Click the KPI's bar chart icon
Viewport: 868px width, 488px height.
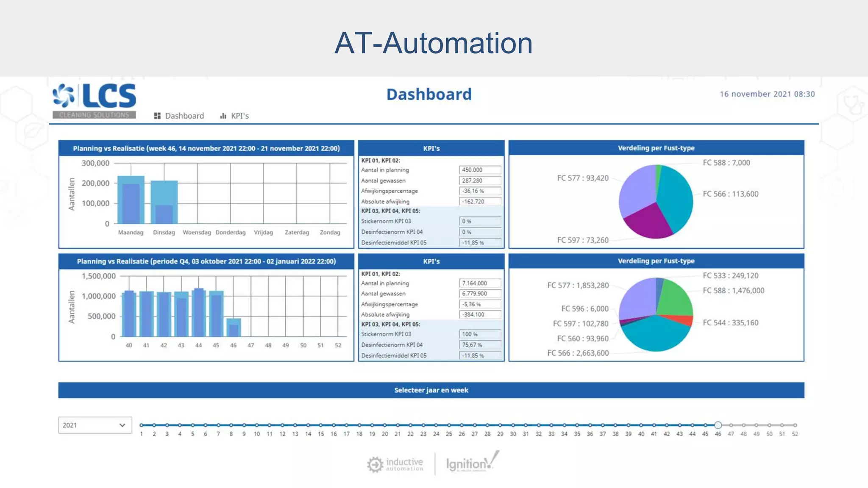(223, 116)
